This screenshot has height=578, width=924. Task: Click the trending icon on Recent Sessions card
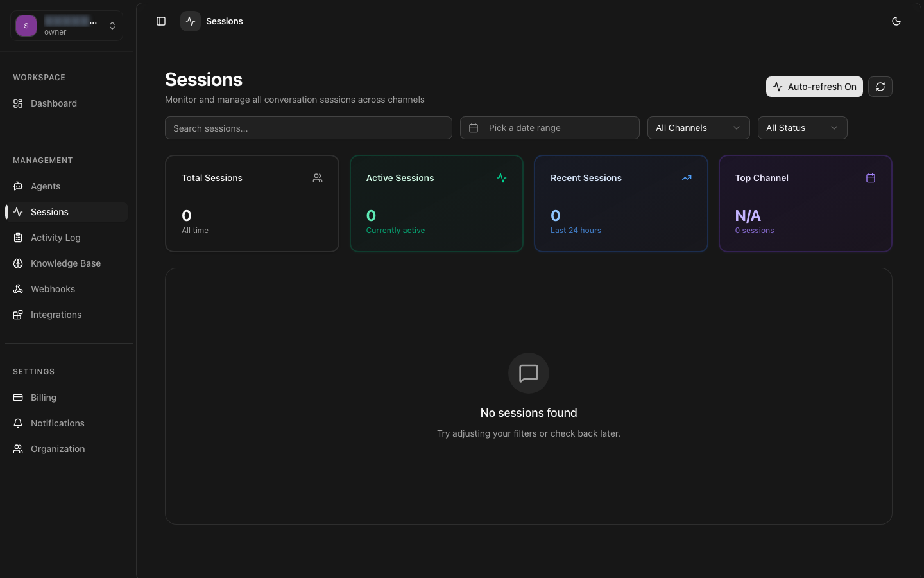(687, 178)
